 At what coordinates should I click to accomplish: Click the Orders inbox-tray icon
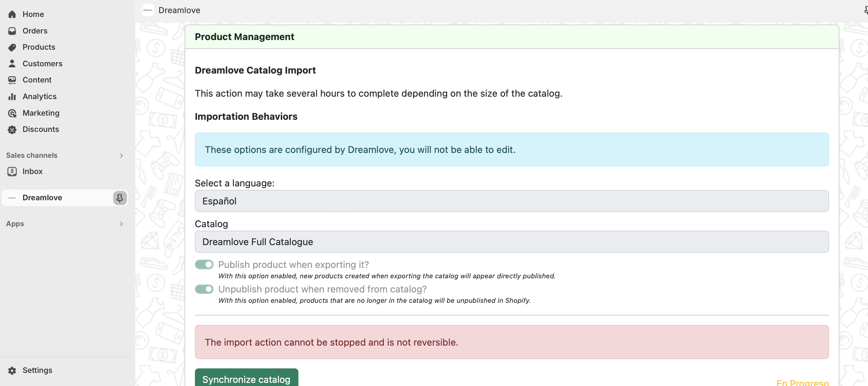12,31
